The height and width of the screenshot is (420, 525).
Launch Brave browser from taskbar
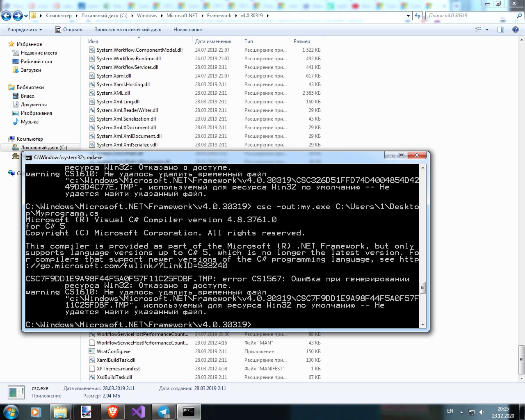112,412
